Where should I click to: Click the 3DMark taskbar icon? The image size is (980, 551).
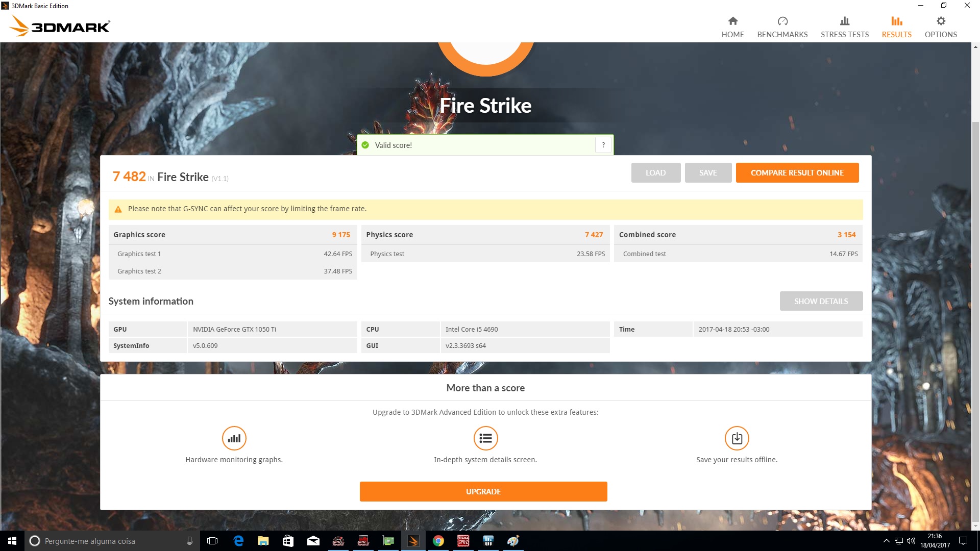tap(413, 541)
